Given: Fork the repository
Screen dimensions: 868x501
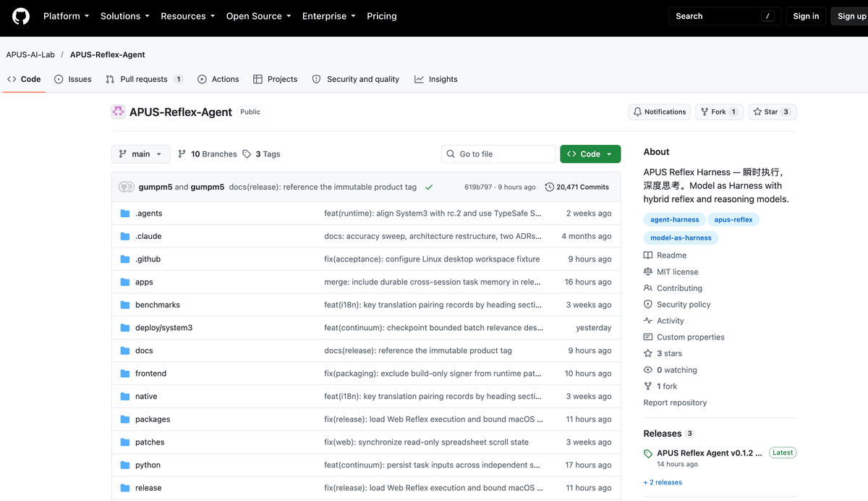Looking at the screenshot, I should [x=719, y=111].
